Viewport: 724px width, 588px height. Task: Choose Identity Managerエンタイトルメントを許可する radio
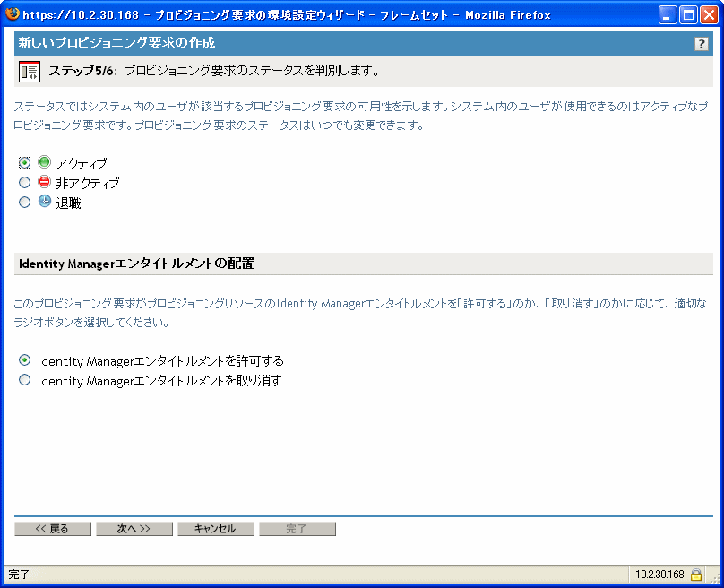click(24, 359)
